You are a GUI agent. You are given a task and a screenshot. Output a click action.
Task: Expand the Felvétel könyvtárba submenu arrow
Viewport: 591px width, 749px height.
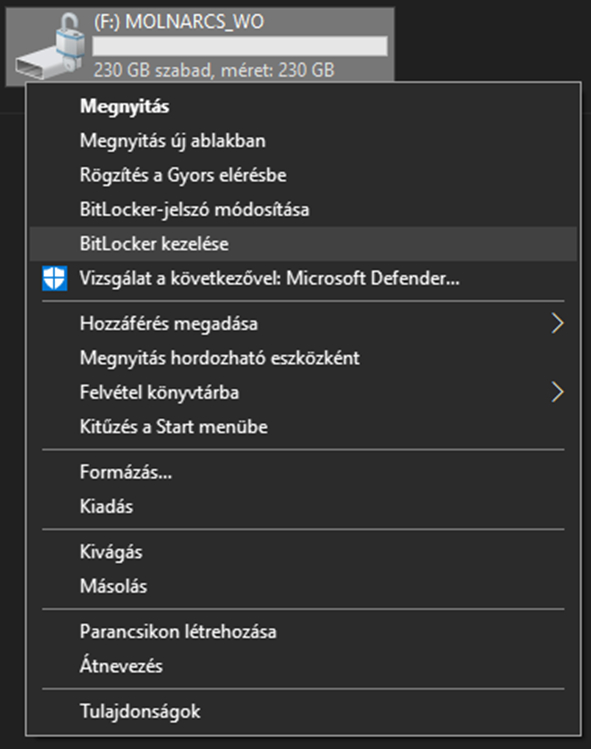point(557,392)
